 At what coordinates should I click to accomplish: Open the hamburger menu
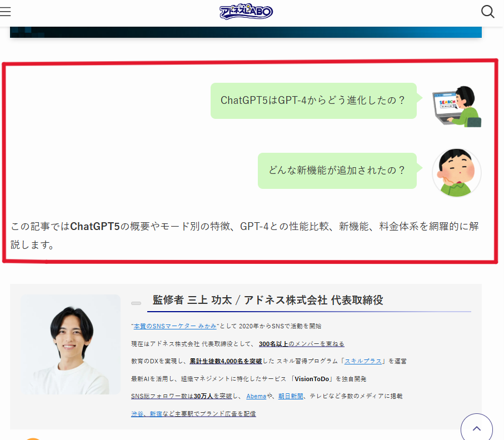coord(6,12)
